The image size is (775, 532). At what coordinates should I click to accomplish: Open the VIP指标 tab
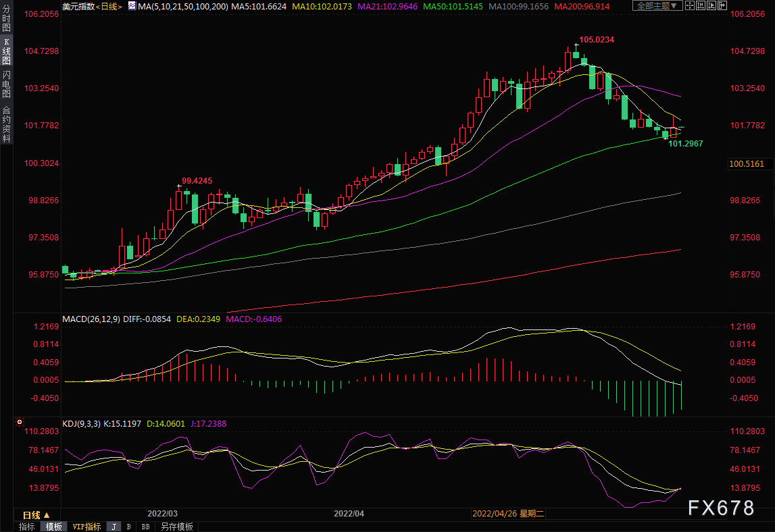(86, 527)
